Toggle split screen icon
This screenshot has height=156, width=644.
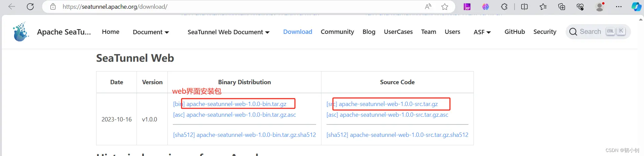point(524,7)
